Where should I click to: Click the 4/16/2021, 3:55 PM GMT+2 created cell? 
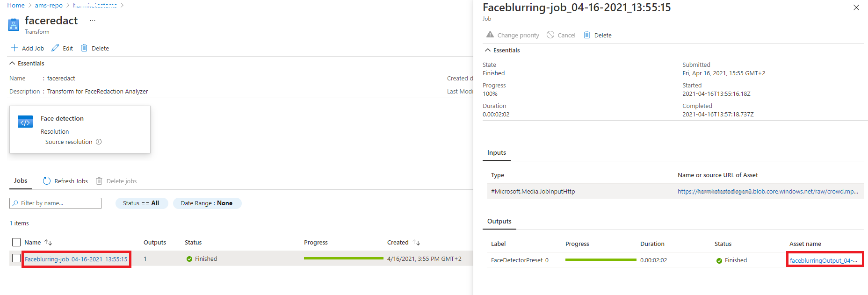click(x=424, y=259)
